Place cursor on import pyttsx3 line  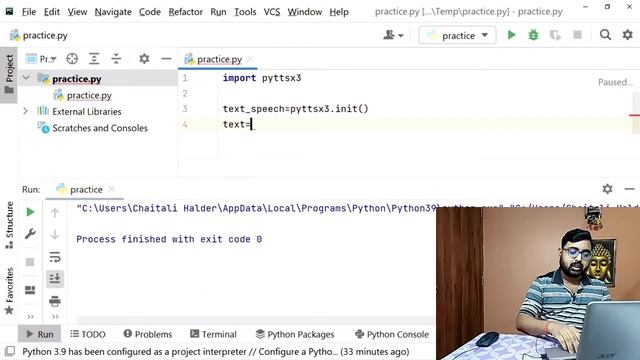pyautogui.click(x=262, y=78)
